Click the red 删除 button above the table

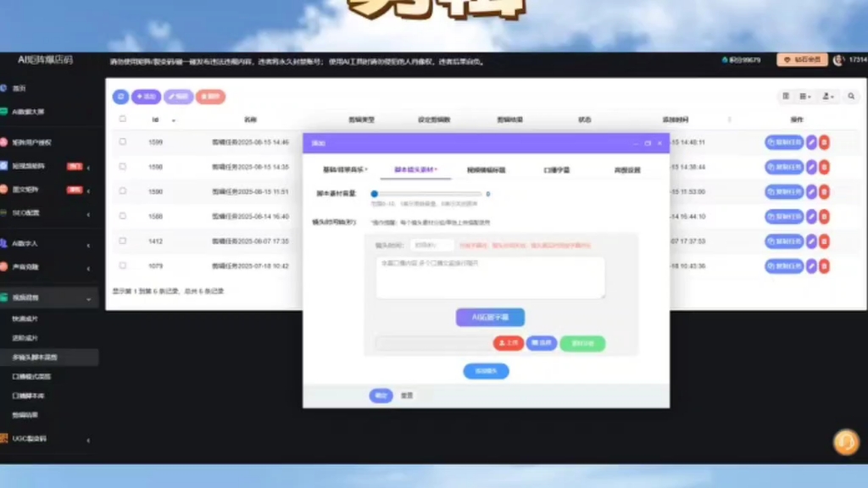pyautogui.click(x=210, y=97)
